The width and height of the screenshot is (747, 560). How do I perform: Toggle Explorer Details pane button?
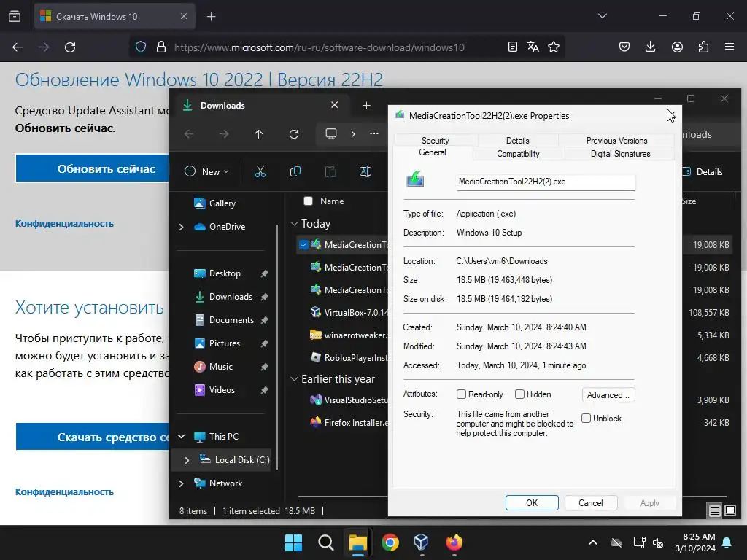[x=703, y=172]
